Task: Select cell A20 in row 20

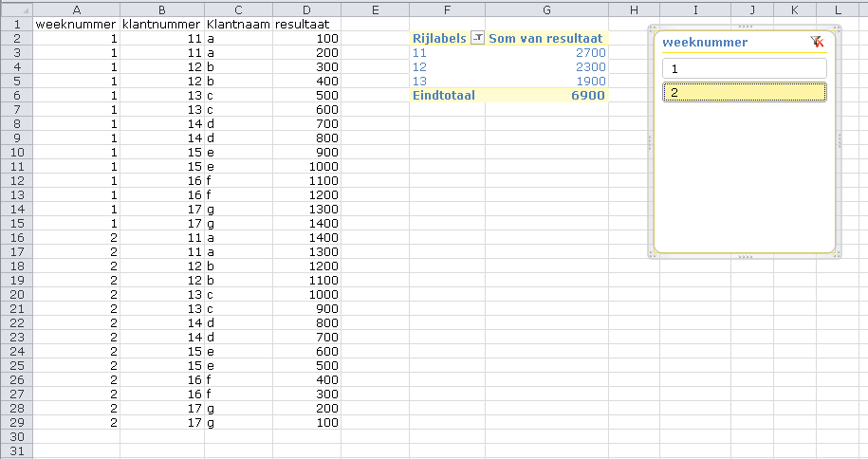Action: (x=77, y=295)
